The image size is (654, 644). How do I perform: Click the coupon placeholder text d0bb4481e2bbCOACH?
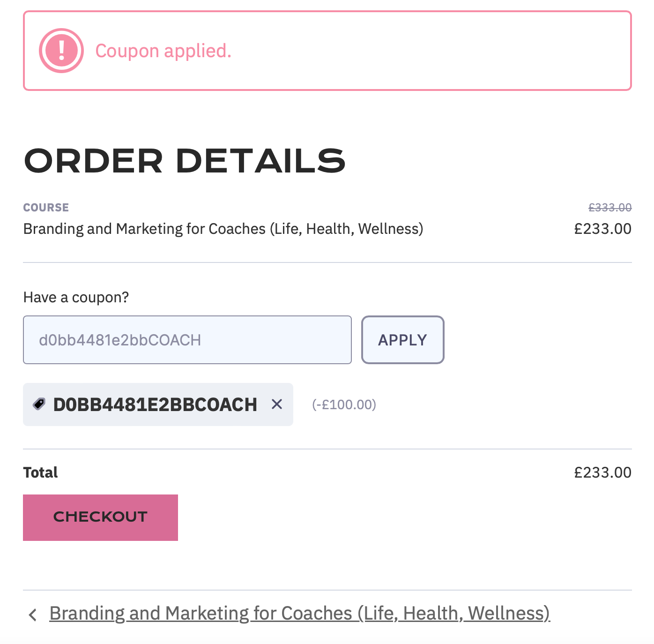click(x=120, y=340)
